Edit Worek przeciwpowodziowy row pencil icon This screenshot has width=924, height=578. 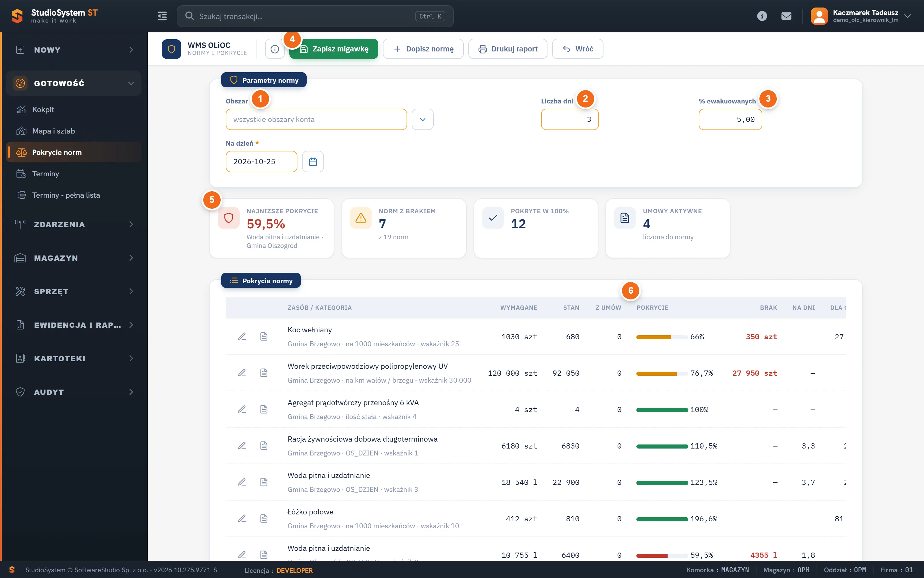242,373
